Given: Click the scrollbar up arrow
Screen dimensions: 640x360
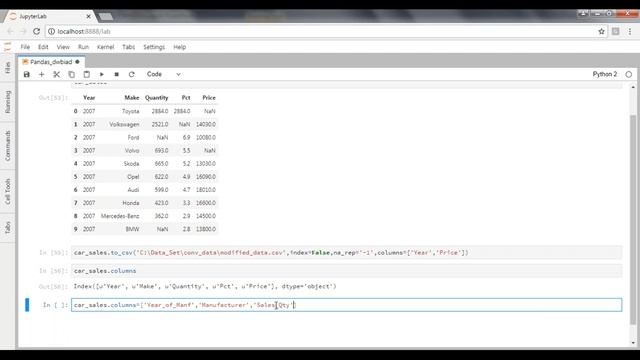Looking at the screenshot, I should click(x=633, y=87).
